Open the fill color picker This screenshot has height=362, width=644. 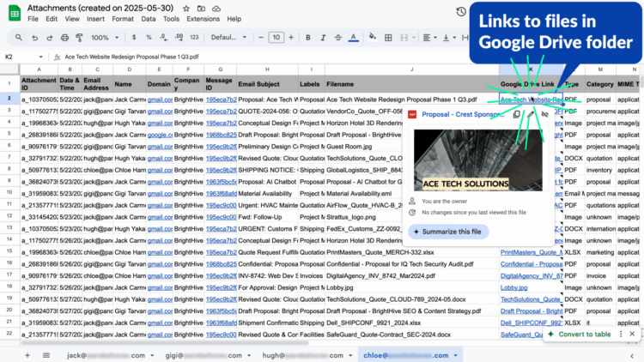pos(372,38)
